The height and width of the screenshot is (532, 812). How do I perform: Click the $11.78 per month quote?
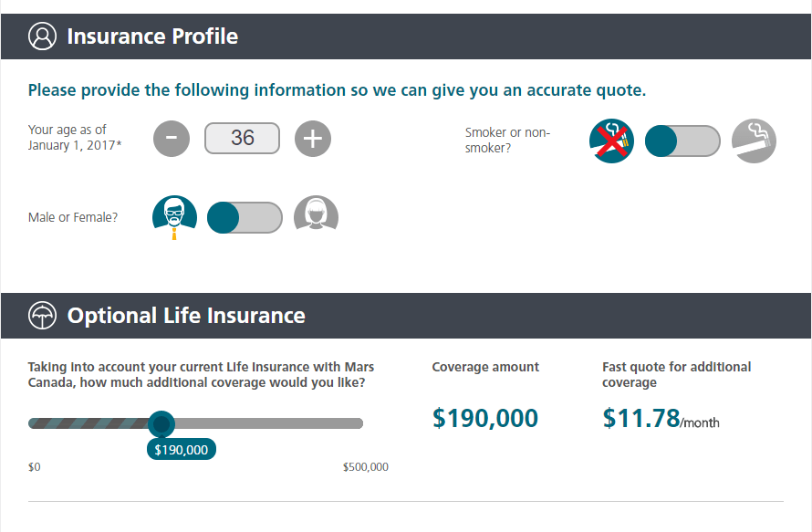tap(661, 419)
